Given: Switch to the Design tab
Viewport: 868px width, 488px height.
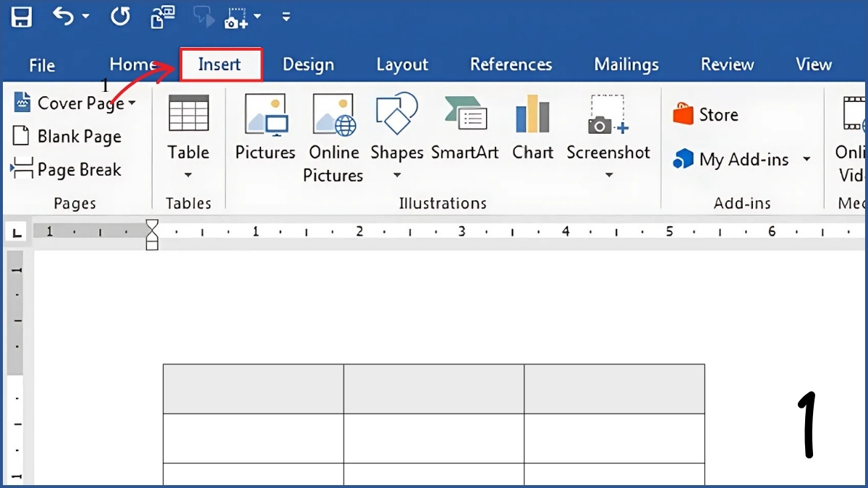Looking at the screenshot, I should click(x=308, y=64).
